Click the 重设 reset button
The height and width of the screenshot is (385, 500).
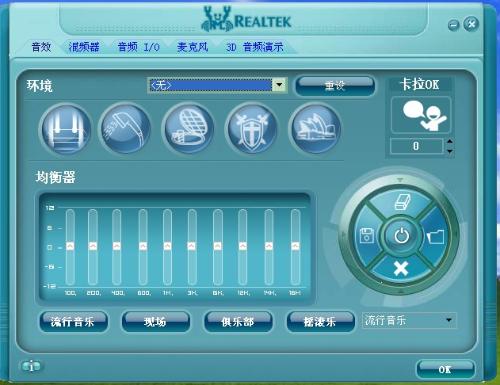click(335, 86)
